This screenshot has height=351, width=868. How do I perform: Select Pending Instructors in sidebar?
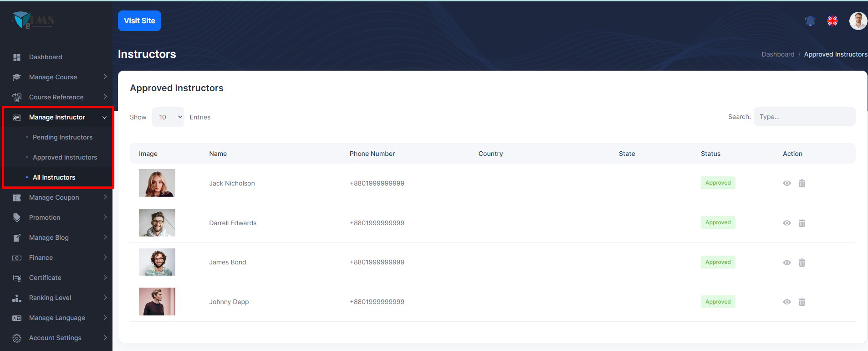click(x=62, y=137)
